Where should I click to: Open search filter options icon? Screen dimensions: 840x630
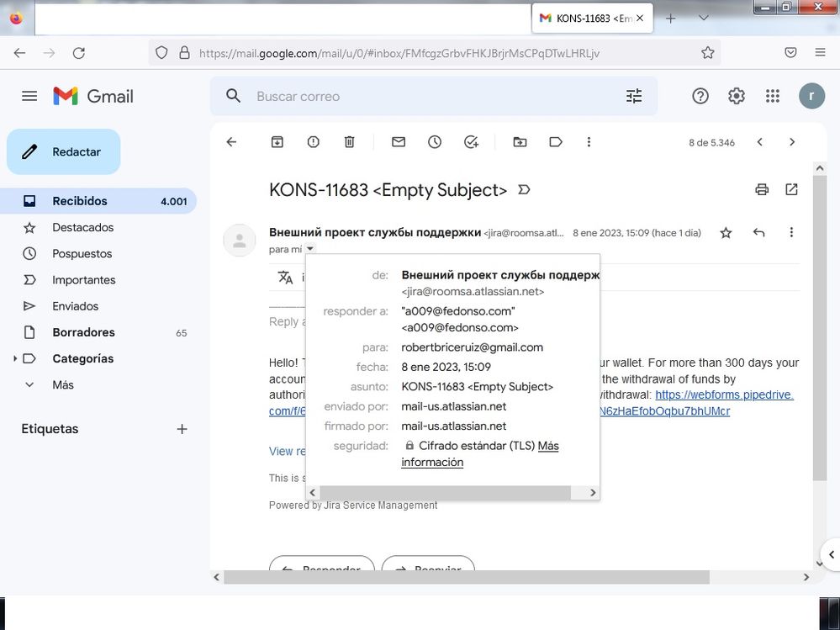[634, 96]
